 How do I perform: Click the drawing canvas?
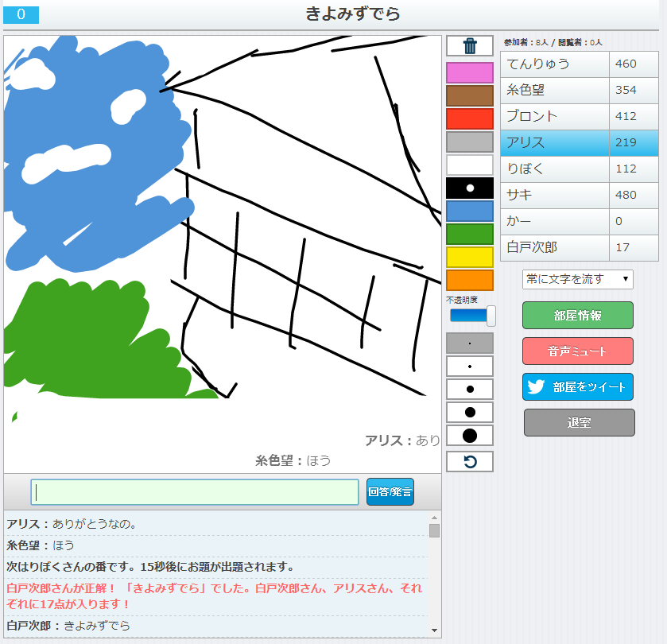pyautogui.click(x=223, y=254)
